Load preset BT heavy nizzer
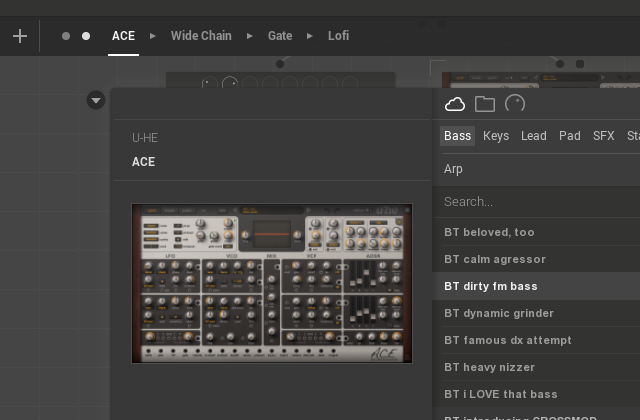640x420 pixels. 536,367
